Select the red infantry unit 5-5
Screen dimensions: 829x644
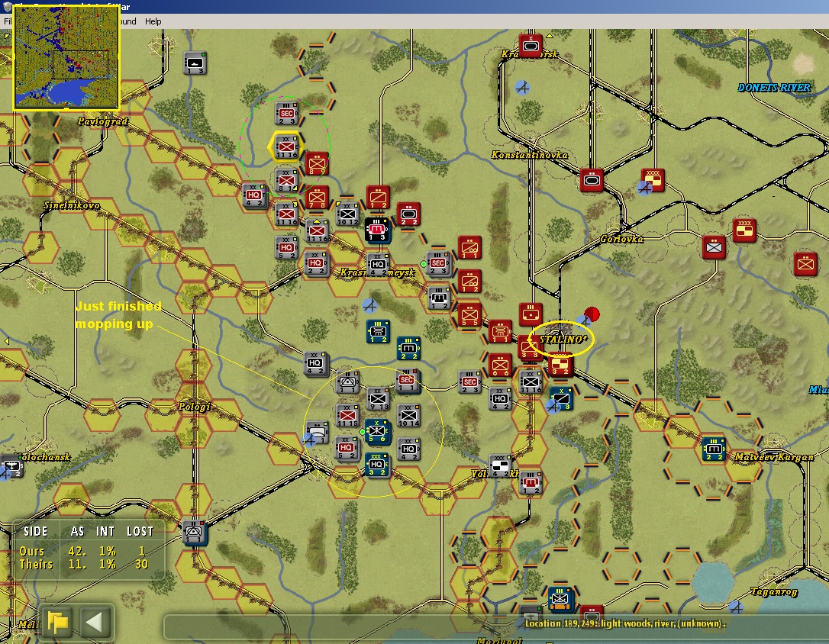click(x=469, y=315)
